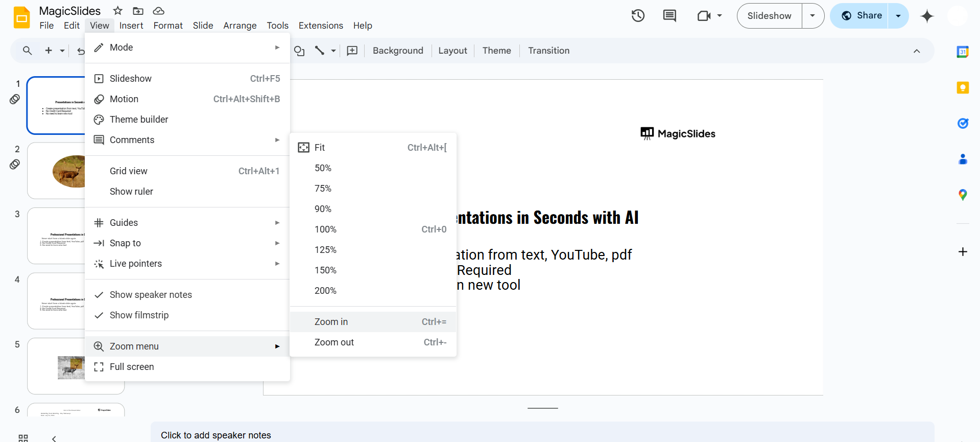Open version history clock icon
Viewport: 980px width, 442px height.
(x=638, y=16)
